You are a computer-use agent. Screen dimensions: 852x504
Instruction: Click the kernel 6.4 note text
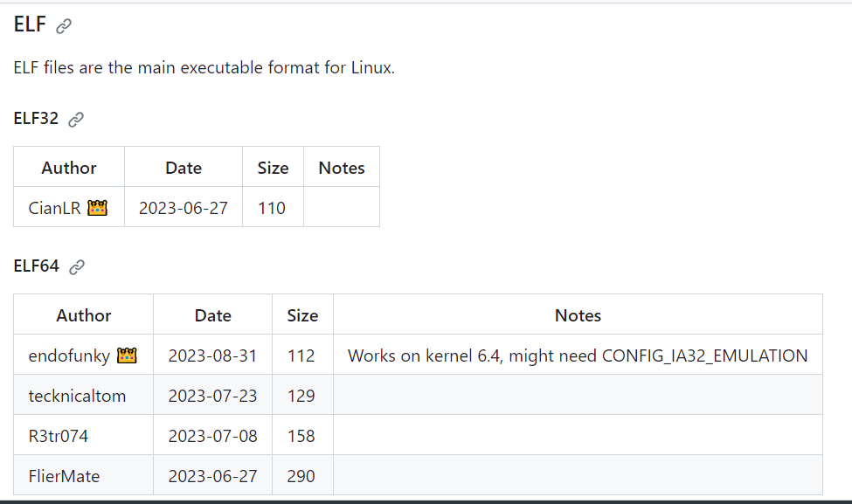tap(577, 356)
